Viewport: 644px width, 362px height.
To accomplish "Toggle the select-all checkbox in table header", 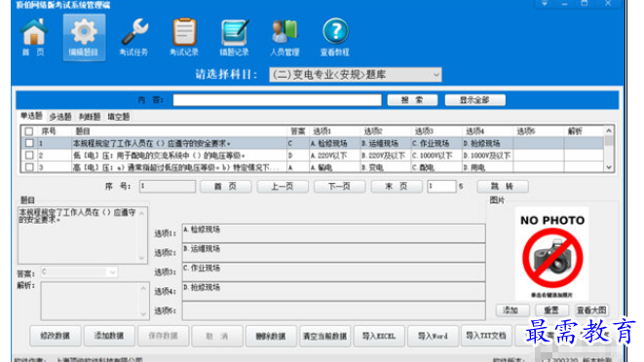I will 29,131.
